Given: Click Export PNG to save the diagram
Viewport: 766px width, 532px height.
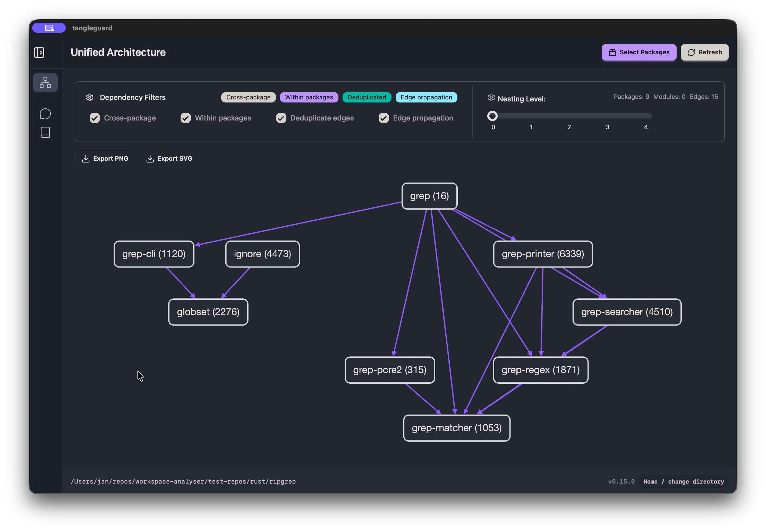Looking at the screenshot, I should pos(105,158).
